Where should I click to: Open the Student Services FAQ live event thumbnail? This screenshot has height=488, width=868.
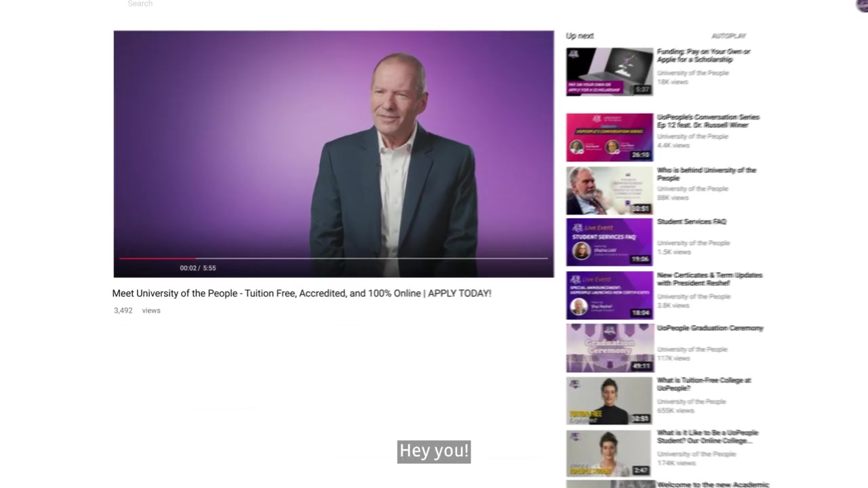pyautogui.click(x=610, y=242)
